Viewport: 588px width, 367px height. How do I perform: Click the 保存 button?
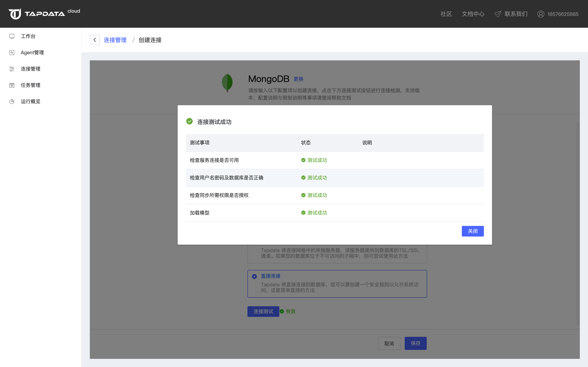(415, 343)
